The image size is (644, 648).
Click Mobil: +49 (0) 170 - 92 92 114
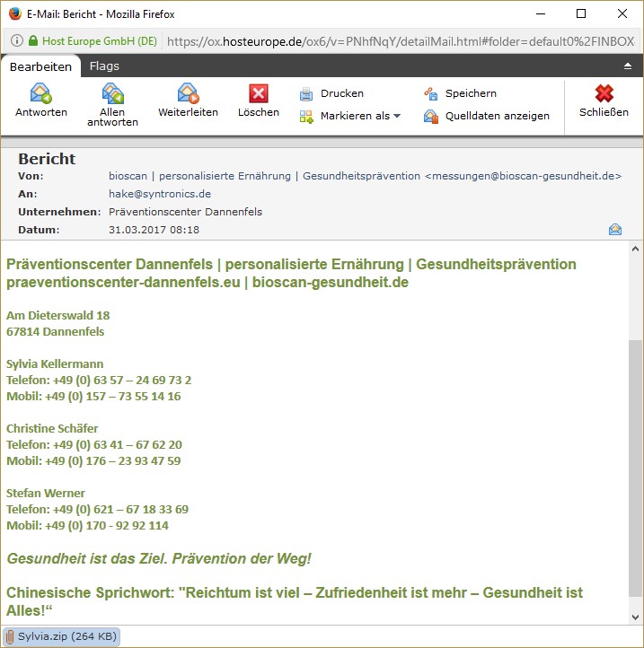pos(87,526)
